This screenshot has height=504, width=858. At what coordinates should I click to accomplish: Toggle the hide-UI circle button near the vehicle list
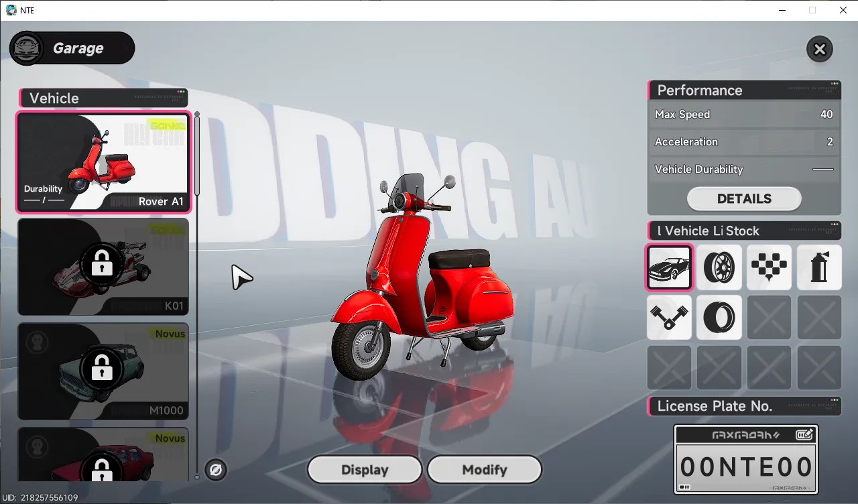coord(216,470)
